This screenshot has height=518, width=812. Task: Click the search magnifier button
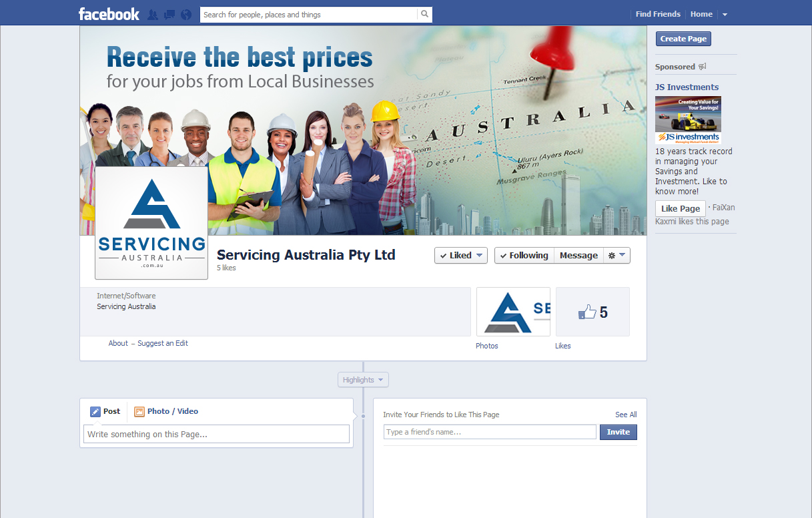[x=424, y=14]
